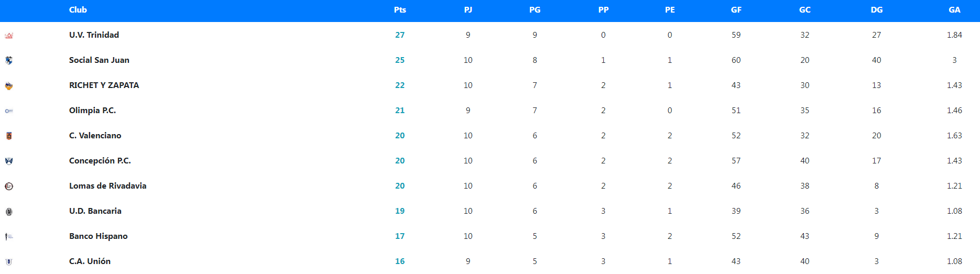980x274 pixels.
Task: Click the RICHET Y ZAPATA team logo
Action: click(9, 86)
